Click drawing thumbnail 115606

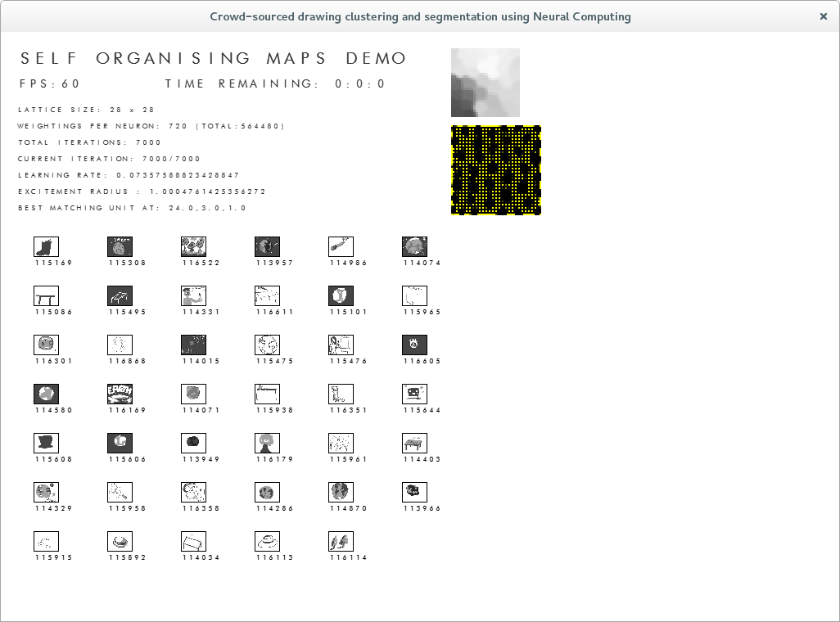[x=120, y=443]
